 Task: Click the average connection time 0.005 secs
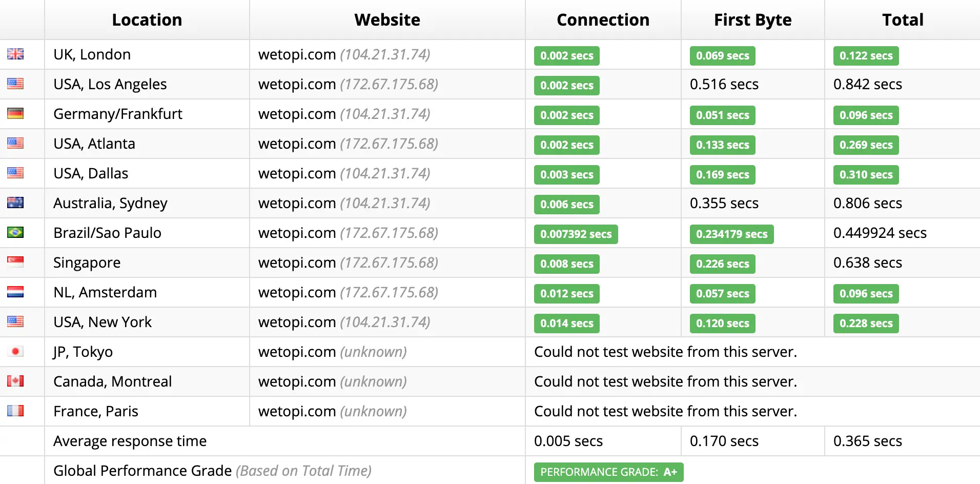click(568, 441)
